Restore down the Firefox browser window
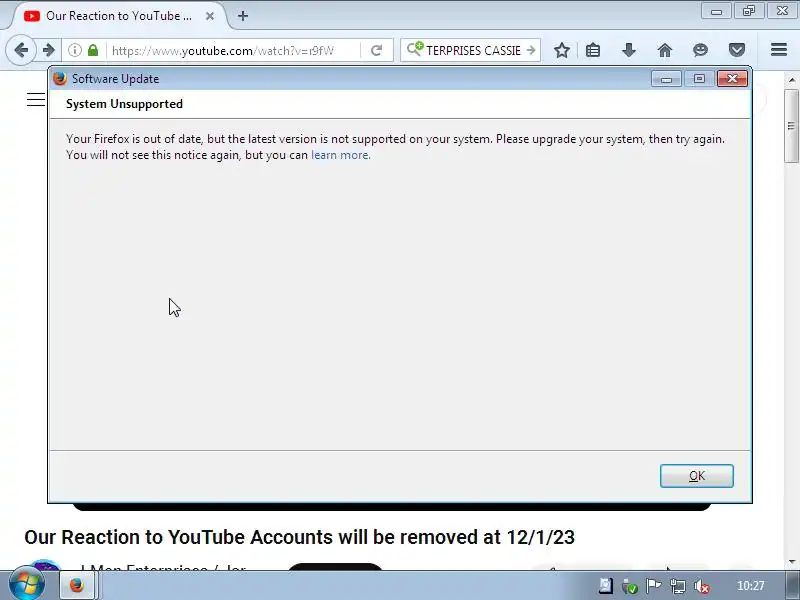The height and width of the screenshot is (600, 800). [x=749, y=11]
